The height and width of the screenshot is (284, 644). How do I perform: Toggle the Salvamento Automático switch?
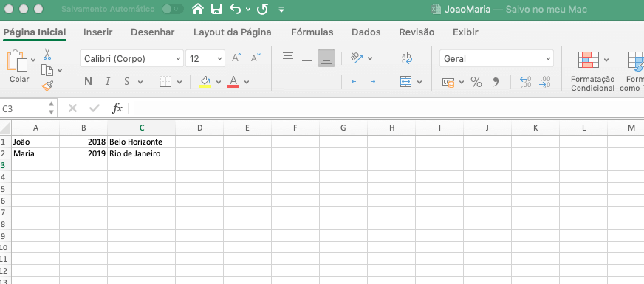tap(173, 9)
